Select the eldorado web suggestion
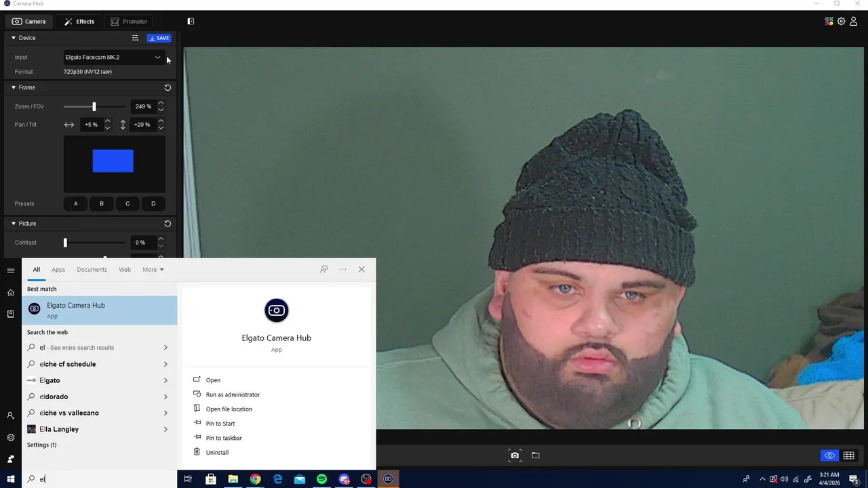 click(x=100, y=397)
